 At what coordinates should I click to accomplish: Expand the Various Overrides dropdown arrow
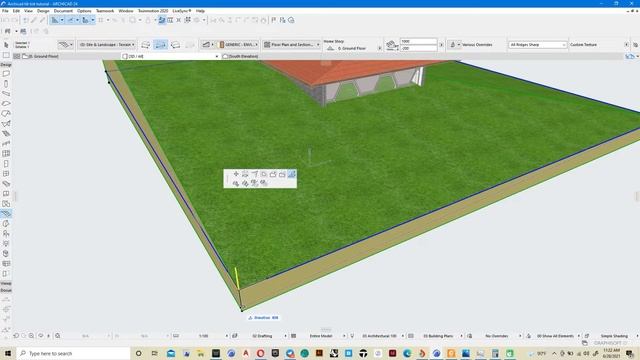[x=459, y=44]
